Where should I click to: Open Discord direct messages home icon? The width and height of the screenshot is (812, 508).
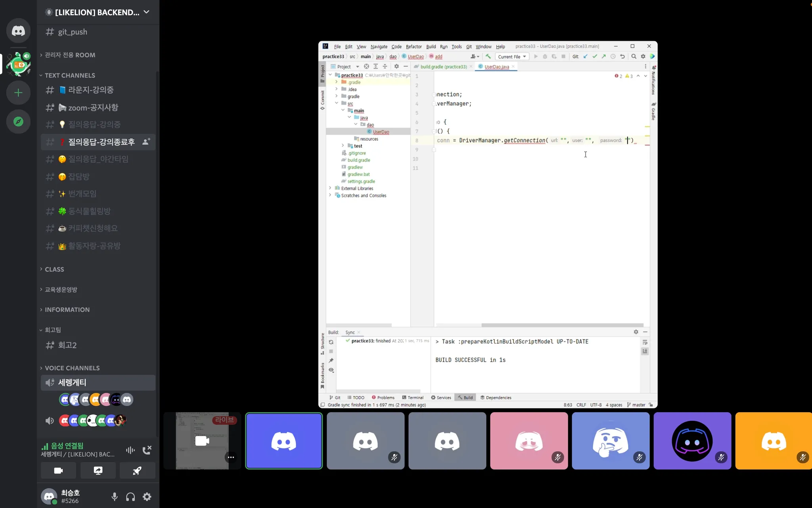point(18,31)
